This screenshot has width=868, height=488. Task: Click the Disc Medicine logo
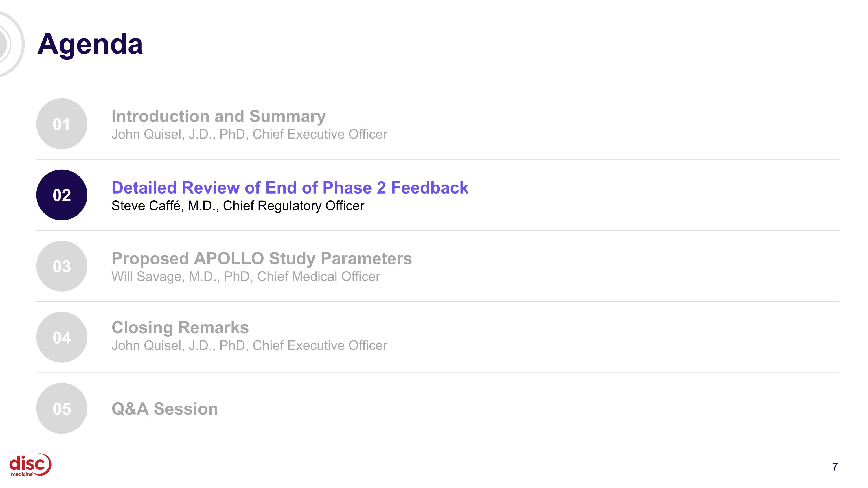click(30, 465)
